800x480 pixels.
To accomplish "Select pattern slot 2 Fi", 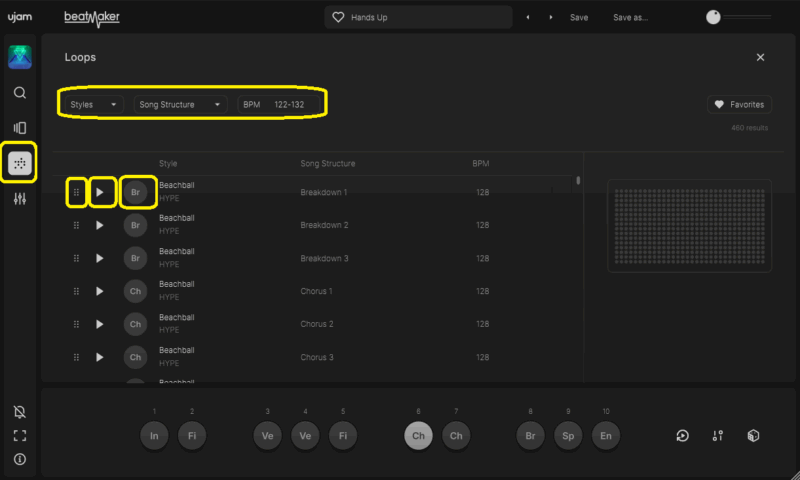I will (192, 436).
